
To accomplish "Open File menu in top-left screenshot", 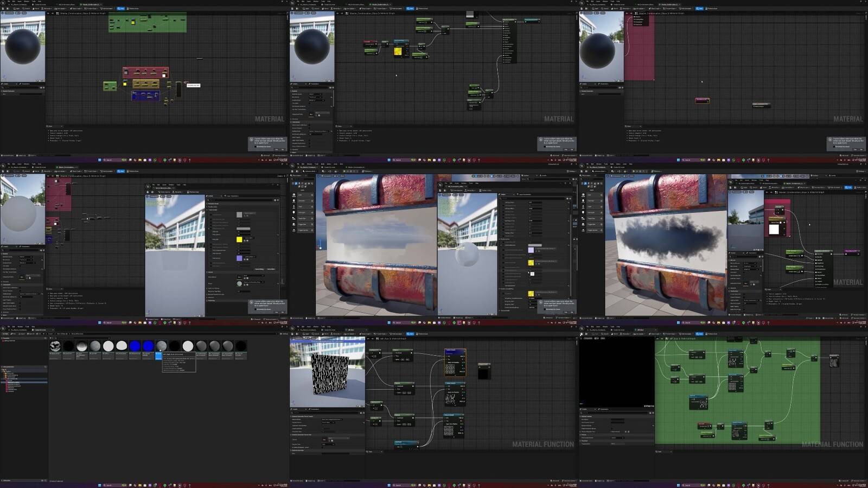I will pos(9,2).
